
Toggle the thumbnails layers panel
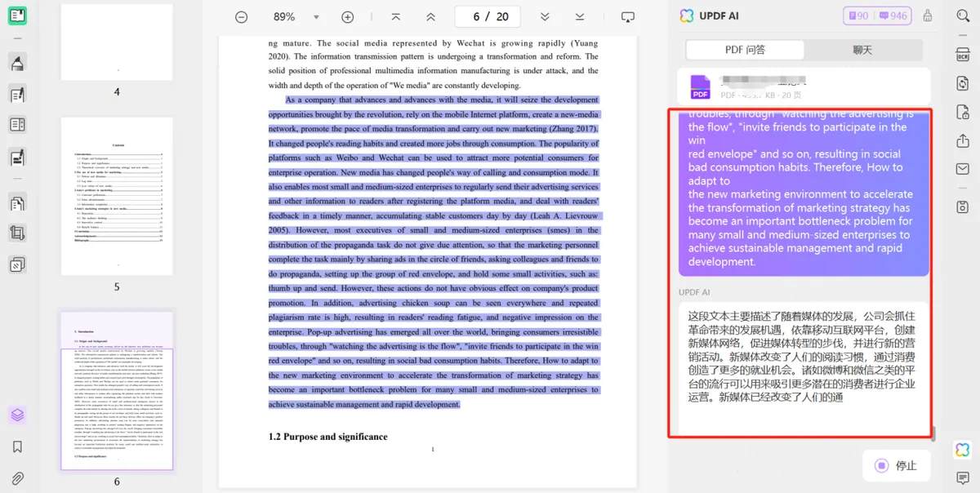(x=17, y=415)
